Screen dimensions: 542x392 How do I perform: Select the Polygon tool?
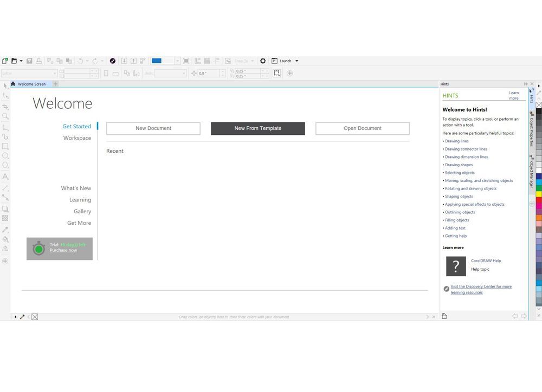tap(5, 165)
